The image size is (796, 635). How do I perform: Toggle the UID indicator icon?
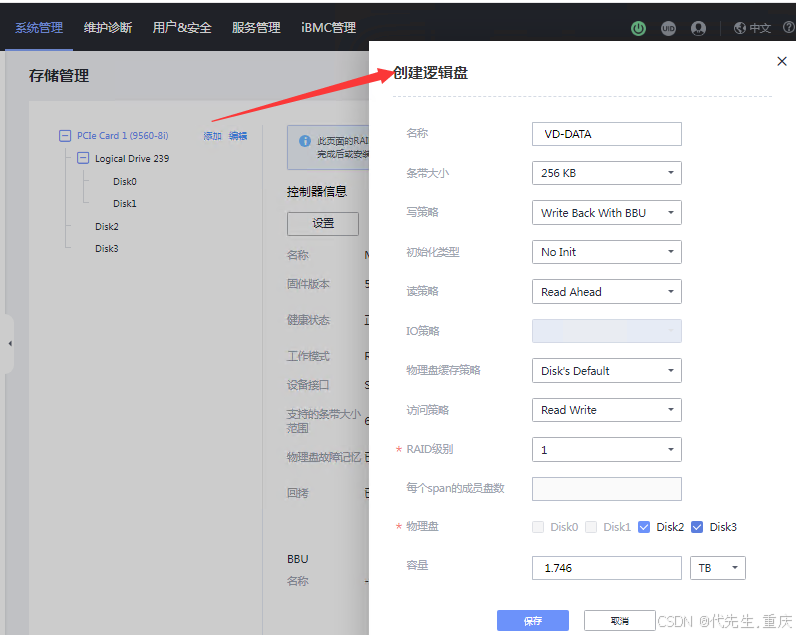pos(668,28)
